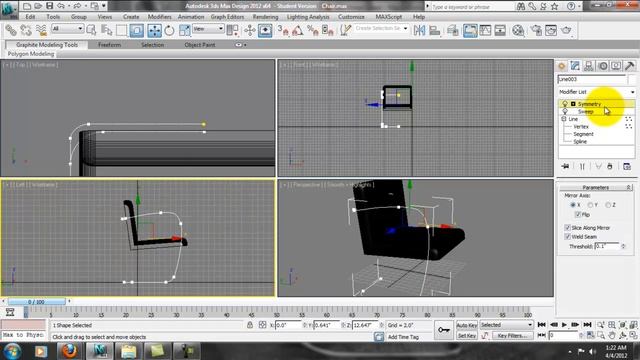Image resolution: width=640 pixels, height=360 pixels.
Task: Click the time slider 0 / 100 handle
Action: coord(36,302)
